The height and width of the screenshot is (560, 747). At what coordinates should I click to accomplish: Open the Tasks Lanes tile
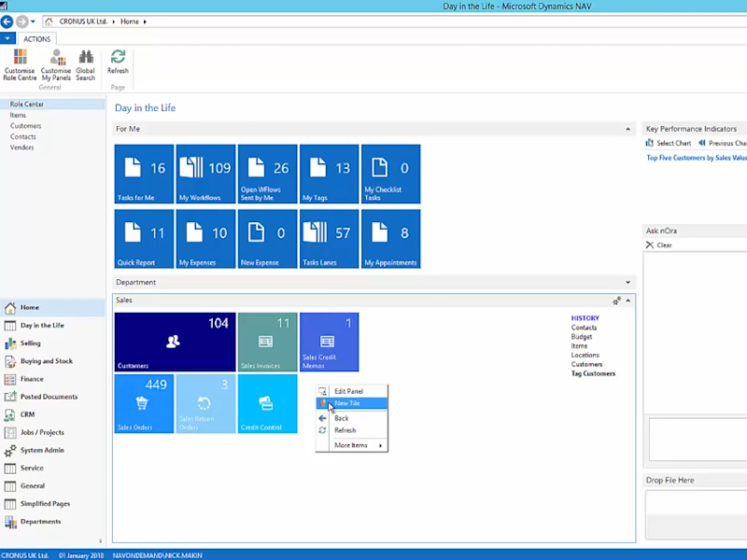pos(330,239)
